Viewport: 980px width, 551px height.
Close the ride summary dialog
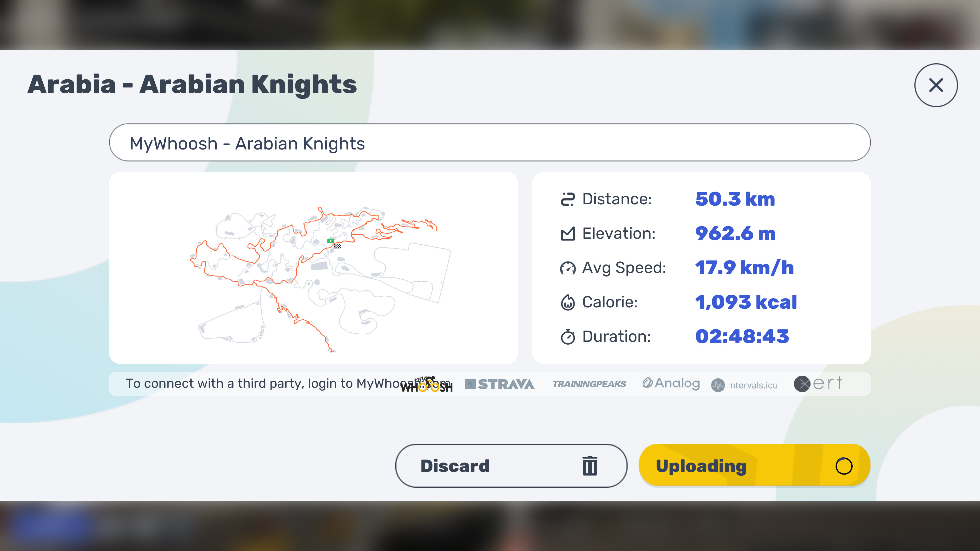pyautogui.click(x=936, y=85)
